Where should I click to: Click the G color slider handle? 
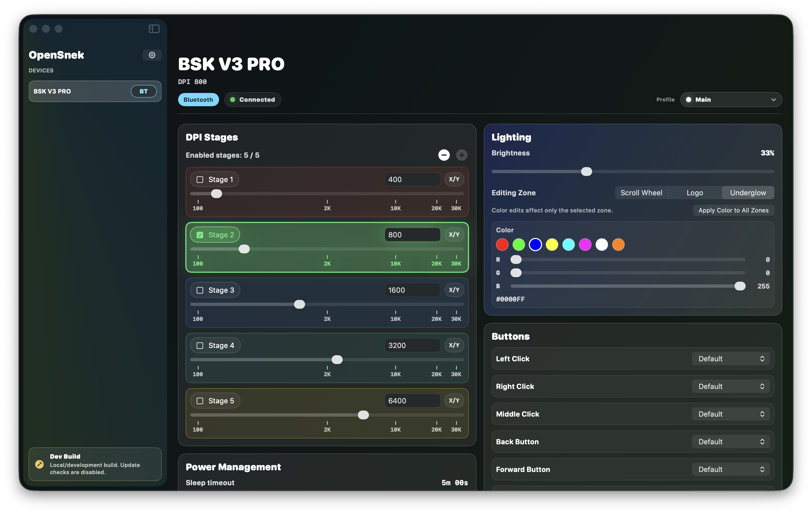(516, 272)
